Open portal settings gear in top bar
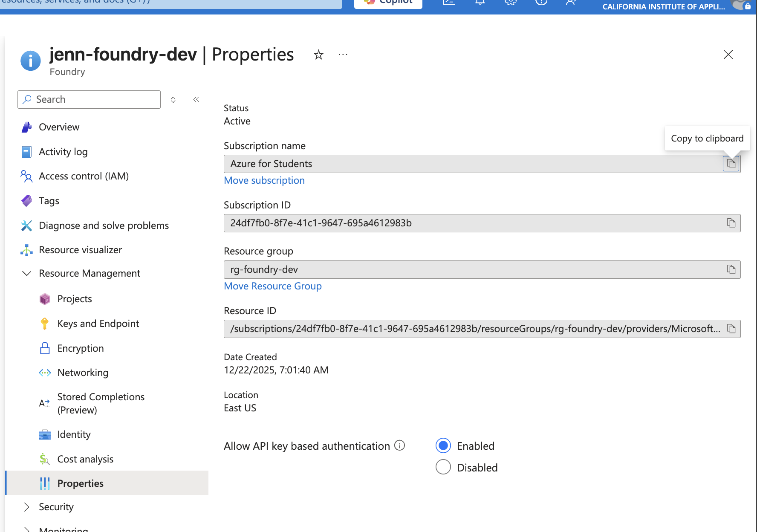 click(511, 2)
